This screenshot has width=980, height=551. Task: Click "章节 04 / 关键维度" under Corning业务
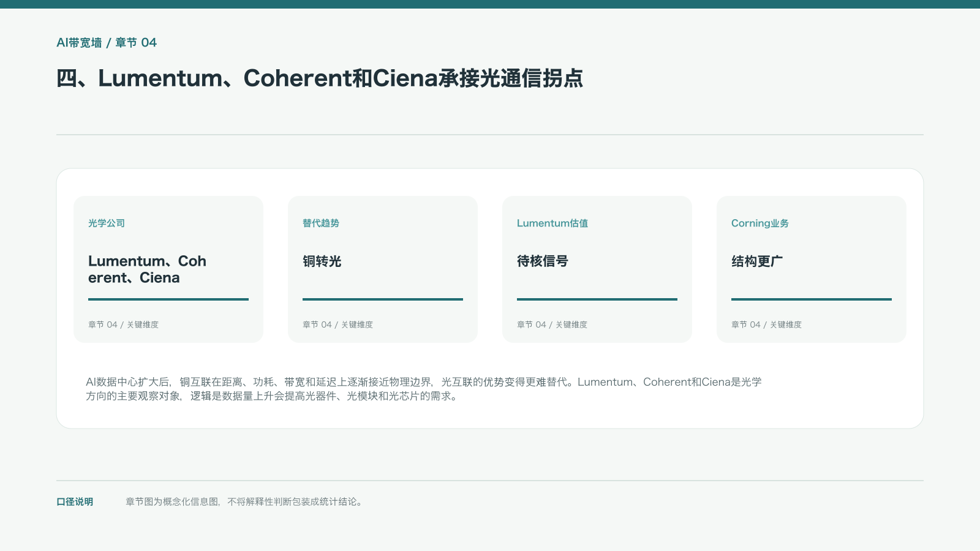pos(766,324)
